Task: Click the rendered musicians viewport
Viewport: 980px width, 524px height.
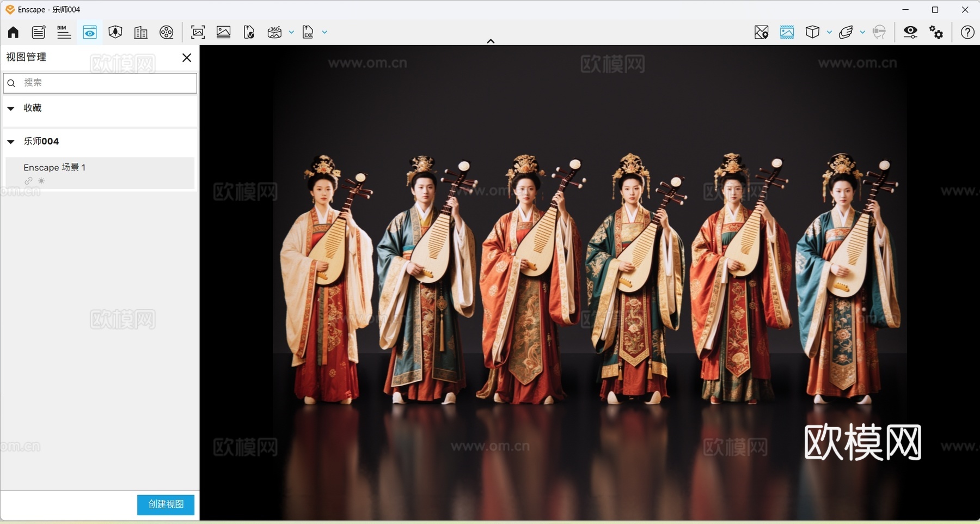Action: point(590,282)
